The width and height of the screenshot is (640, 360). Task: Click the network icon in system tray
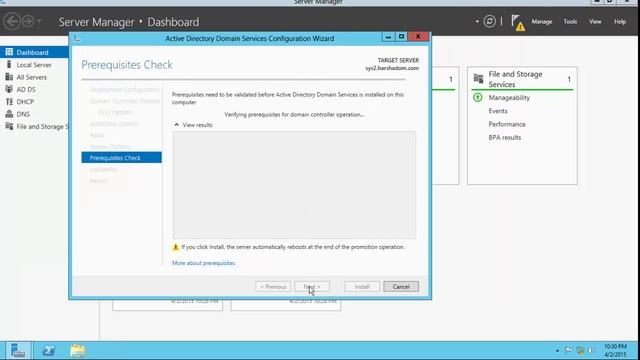pos(580,350)
